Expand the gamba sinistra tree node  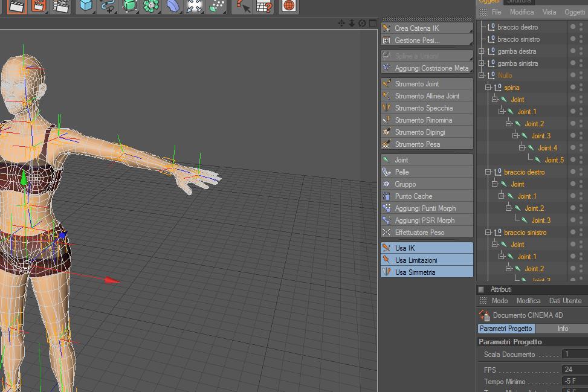point(482,63)
